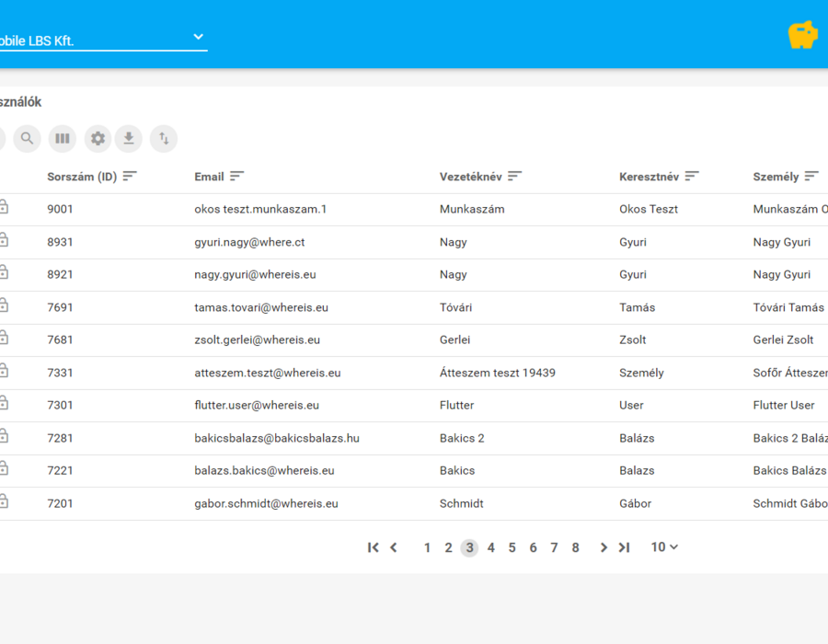Select current page 3 in pagination
The height and width of the screenshot is (644, 828).
469,548
